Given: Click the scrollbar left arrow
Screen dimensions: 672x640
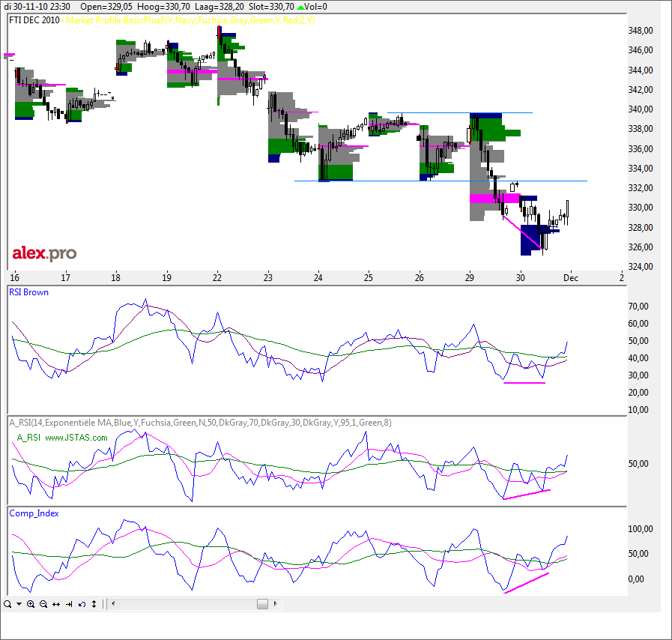Looking at the screenshot, I should pos(114,604).
